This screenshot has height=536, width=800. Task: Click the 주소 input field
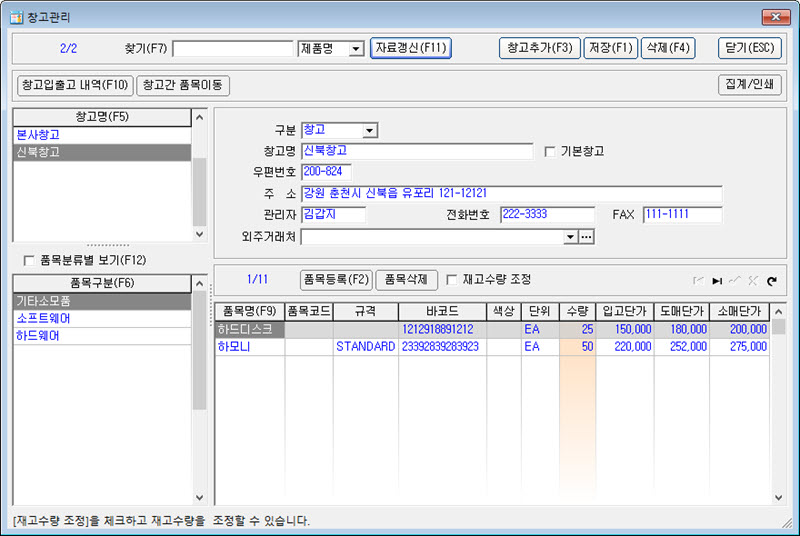click(512, 194)
